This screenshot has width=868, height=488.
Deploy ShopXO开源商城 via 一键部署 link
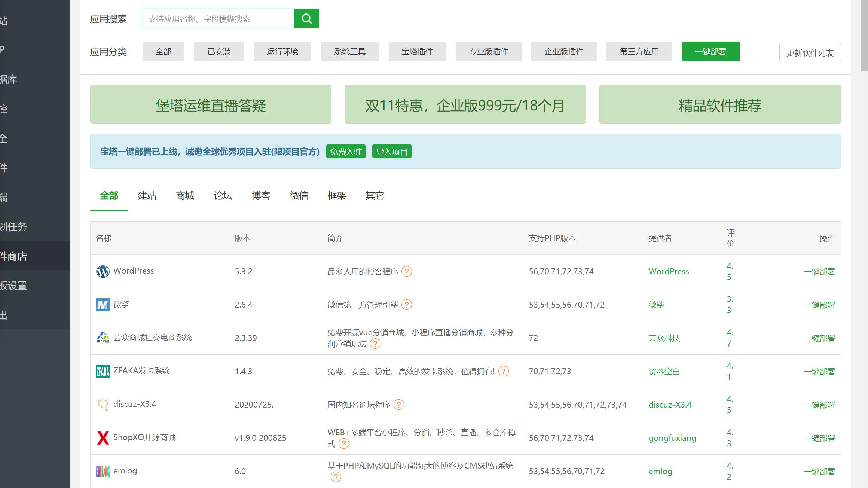(x=819, y=438)
